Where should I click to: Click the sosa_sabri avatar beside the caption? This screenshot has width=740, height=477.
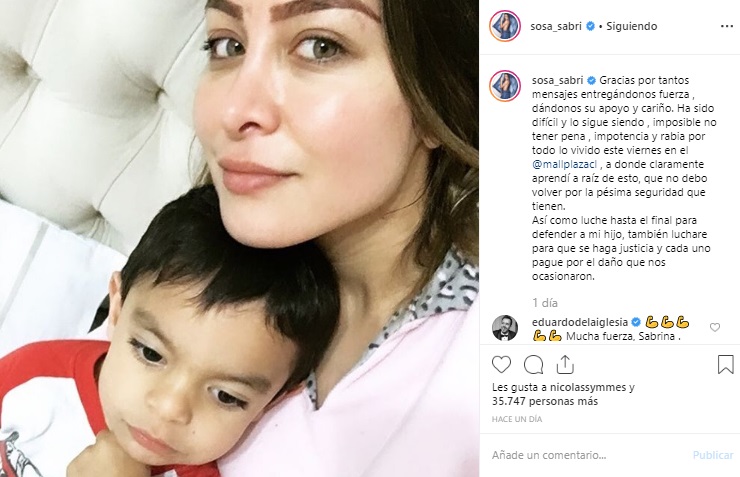(505, 86)
